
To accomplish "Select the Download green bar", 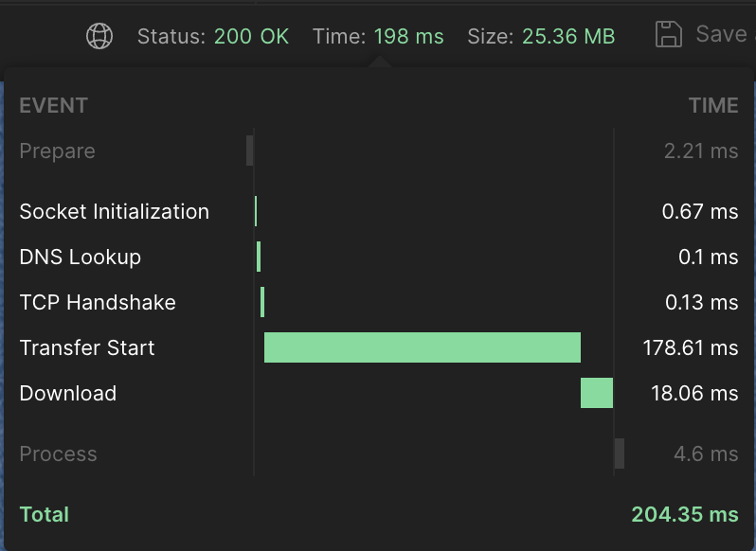I will click(597, 393).
